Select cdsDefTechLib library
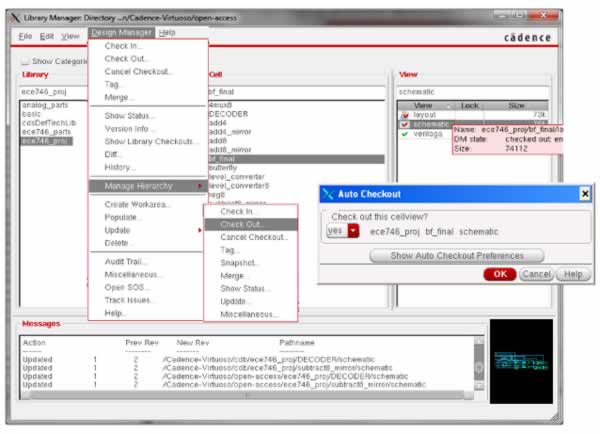600x434 pixels. point(49,123)
